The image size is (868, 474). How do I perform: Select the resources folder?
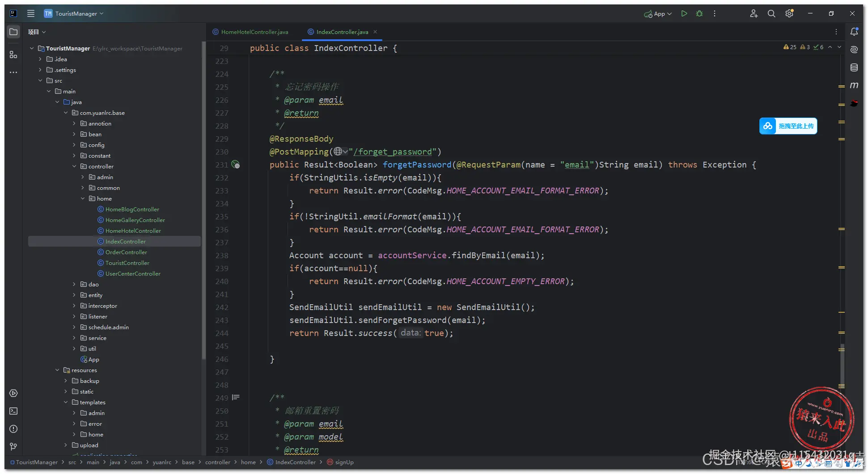pos(80,370)
